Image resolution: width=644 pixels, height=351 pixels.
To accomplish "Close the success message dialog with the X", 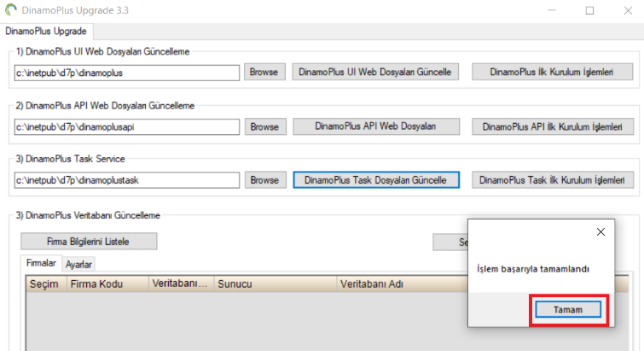I will (600, 232).
